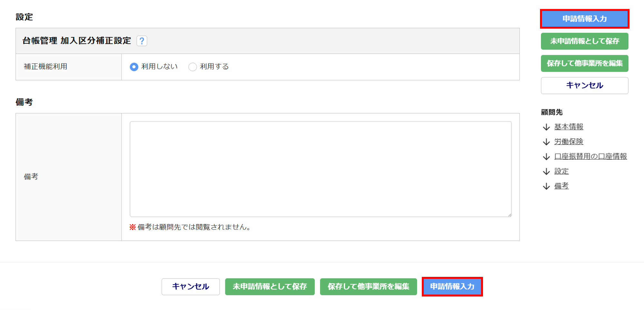Click the down arrow beside 設定 link
Screen dimensions: 644x310
pyautogui.click(x=546, y=172)
